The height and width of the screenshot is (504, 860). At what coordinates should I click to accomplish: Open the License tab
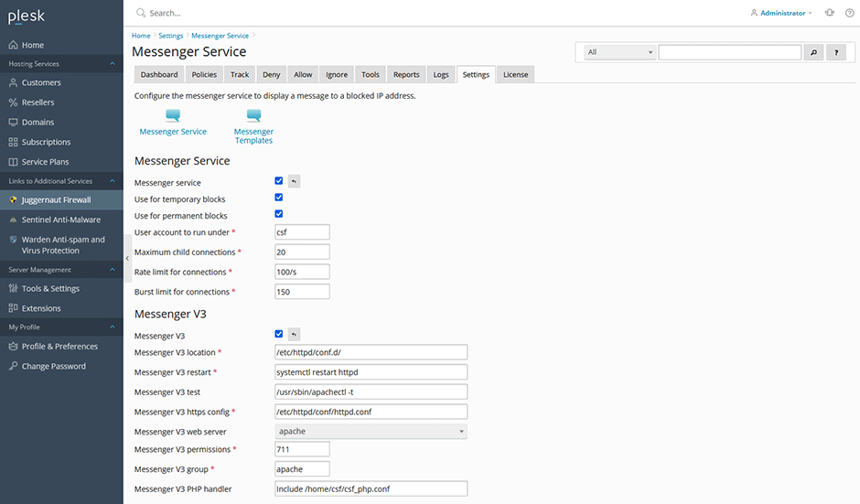coord(516,75)
